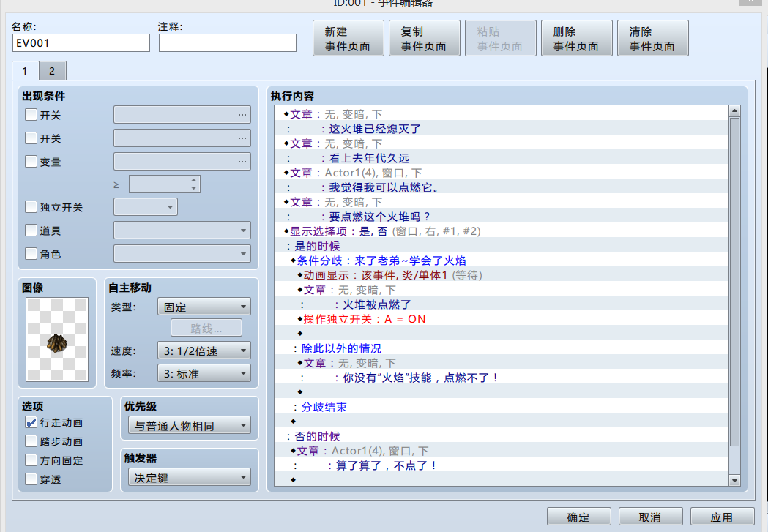Viewport: 768px width, 532px height.
Task: Apply changes with the 应用 button
Action: [x=723, y=517]
